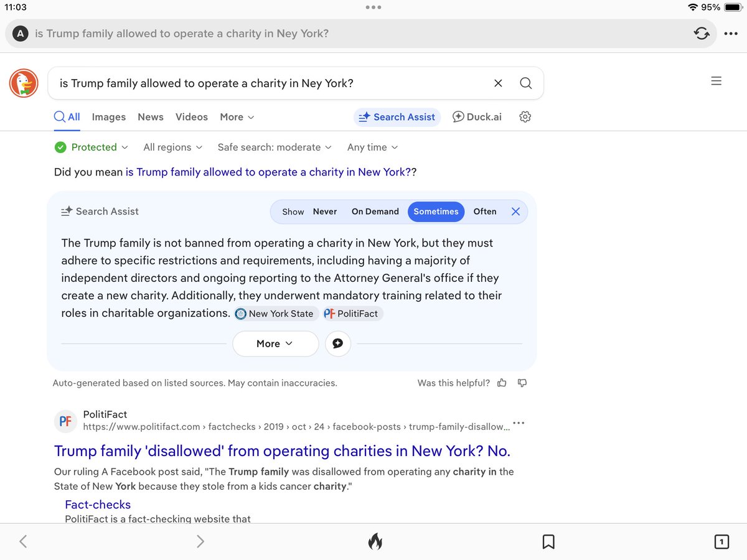747x560 pixels.
Task: Open New York State source chip
Action: [x=277, y=314]
